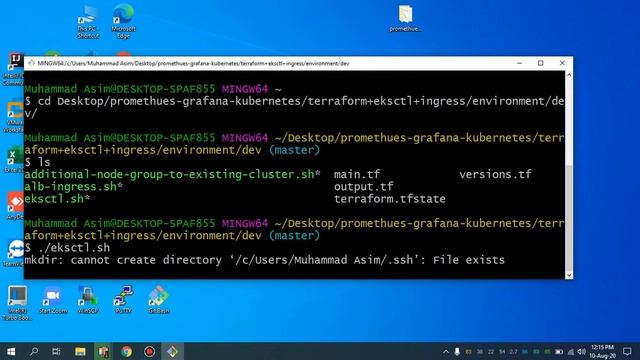Show hidden system tray icons

tap(446, 351)
